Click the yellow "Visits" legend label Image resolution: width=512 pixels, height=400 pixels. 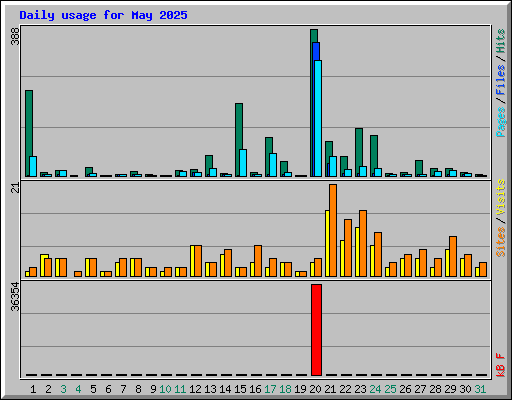(x=500, y=197)
